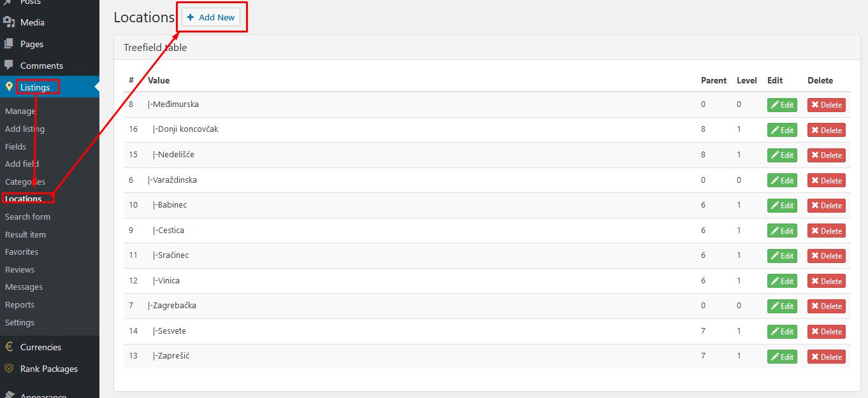The width and height of the screenshot is (868, 398).
Task: Click the Comments speech bubble icon
Action: point(9,65)
